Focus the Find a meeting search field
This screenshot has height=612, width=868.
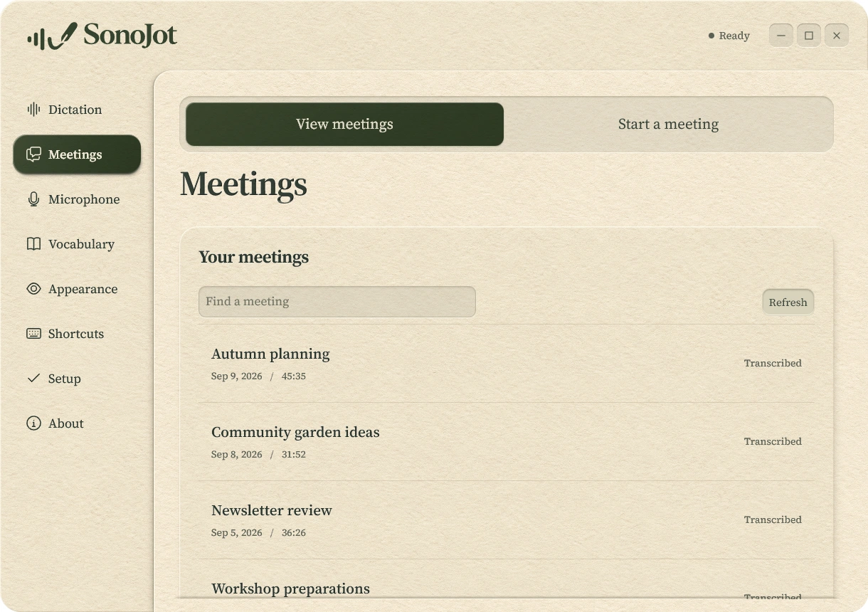click(337, 302)
